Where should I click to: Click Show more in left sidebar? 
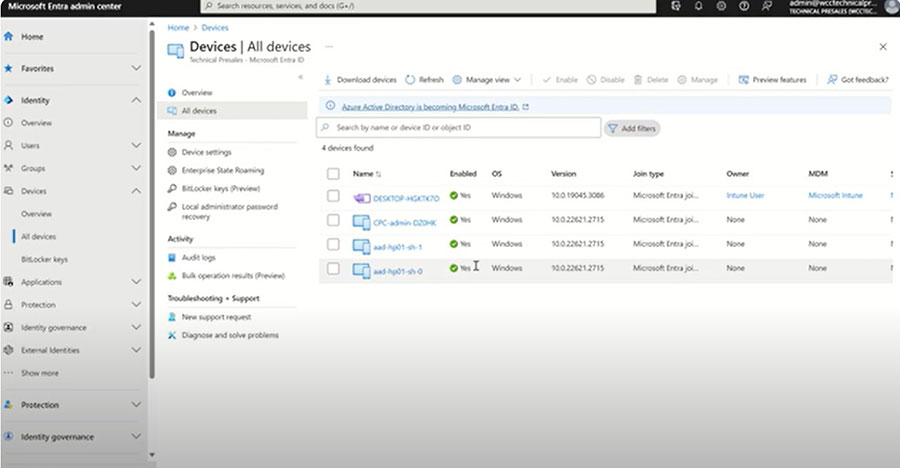click(40, 373)
